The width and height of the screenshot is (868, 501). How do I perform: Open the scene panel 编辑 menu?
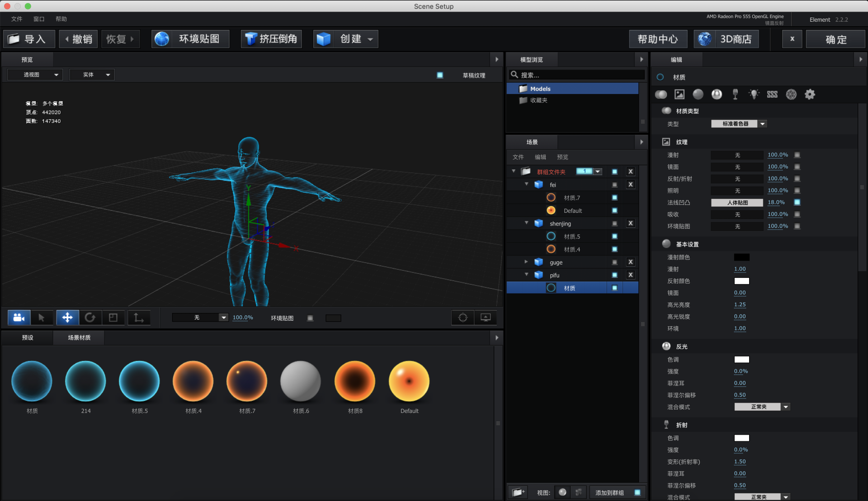click(x=540, y=157)
